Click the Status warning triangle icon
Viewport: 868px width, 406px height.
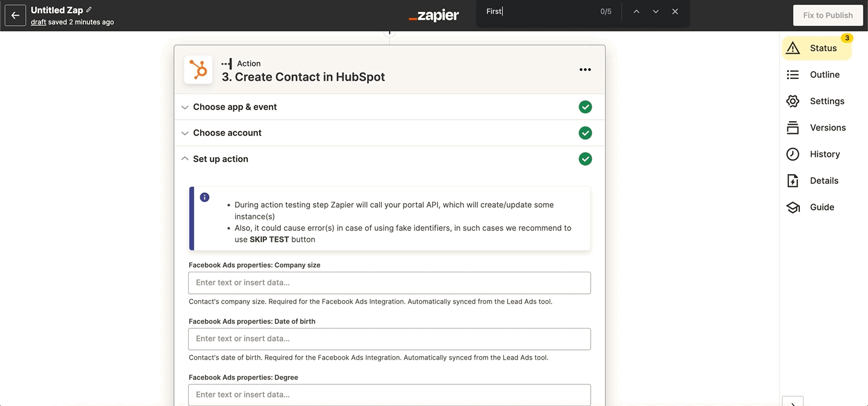pyautogui.click(x=793, y=48)
